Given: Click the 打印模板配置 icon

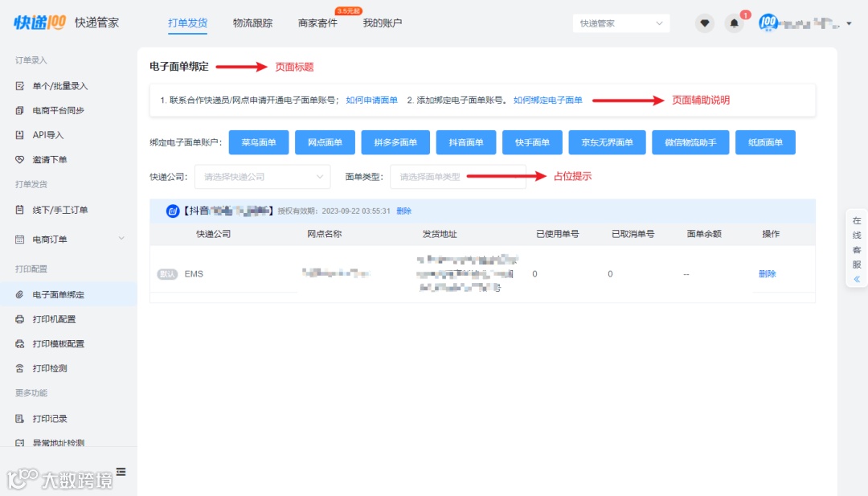Looking at the screenshot, I should tap(20, 344).
